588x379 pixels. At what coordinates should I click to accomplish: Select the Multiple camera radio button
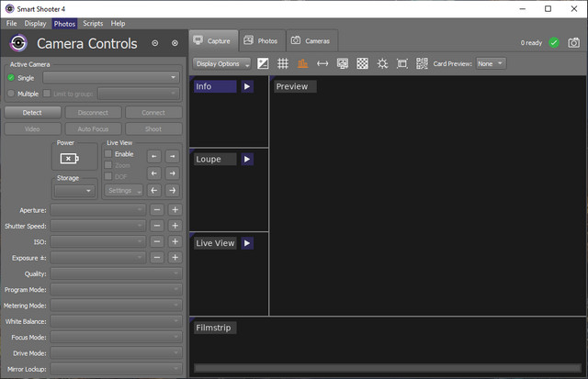(12, 94)
